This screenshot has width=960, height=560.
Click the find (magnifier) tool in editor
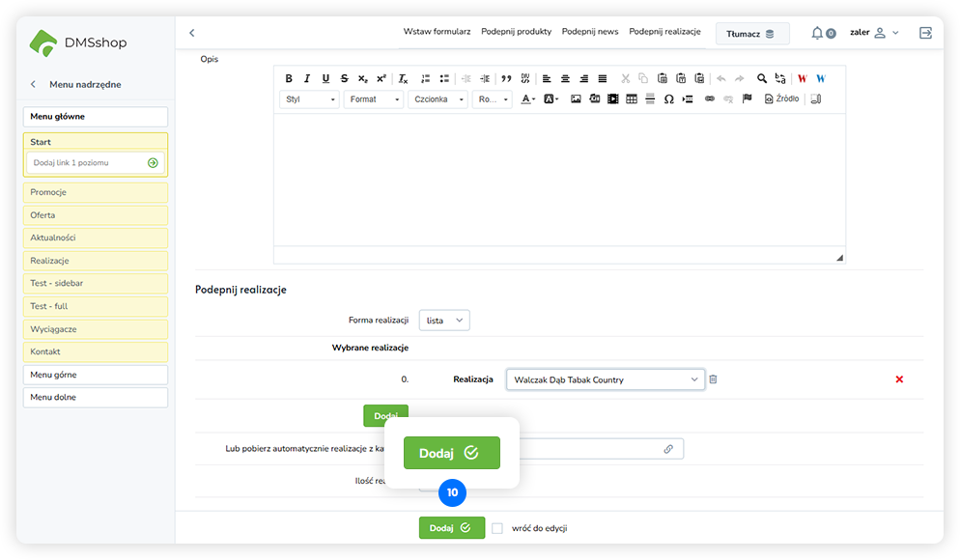pyautogui.click(x=762, y=79)
